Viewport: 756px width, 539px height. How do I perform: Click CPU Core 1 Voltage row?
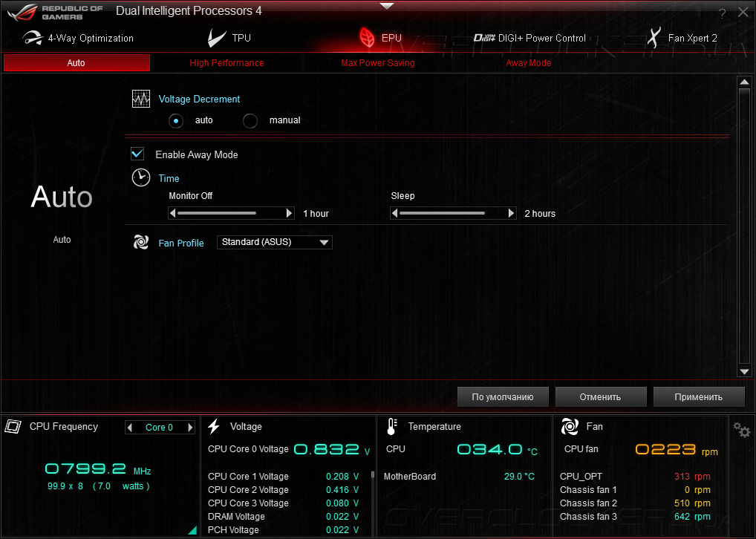click(x=284, y=477)
